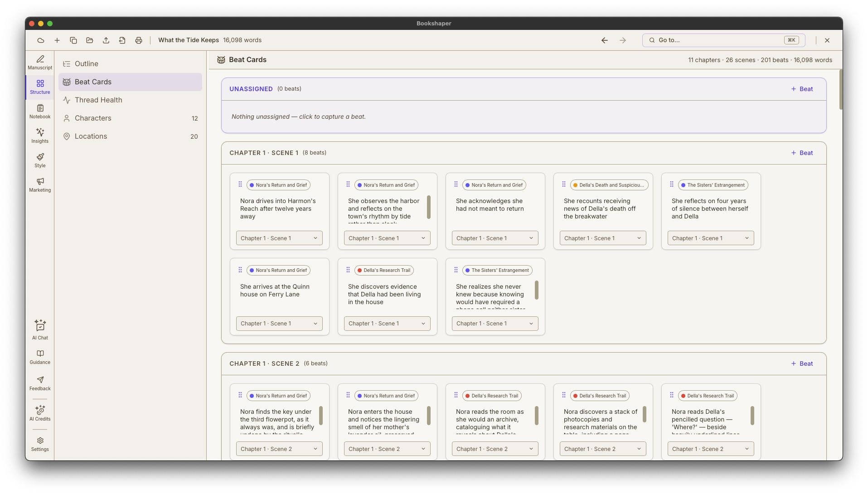Click the Go to... search field

coord(723,40)
